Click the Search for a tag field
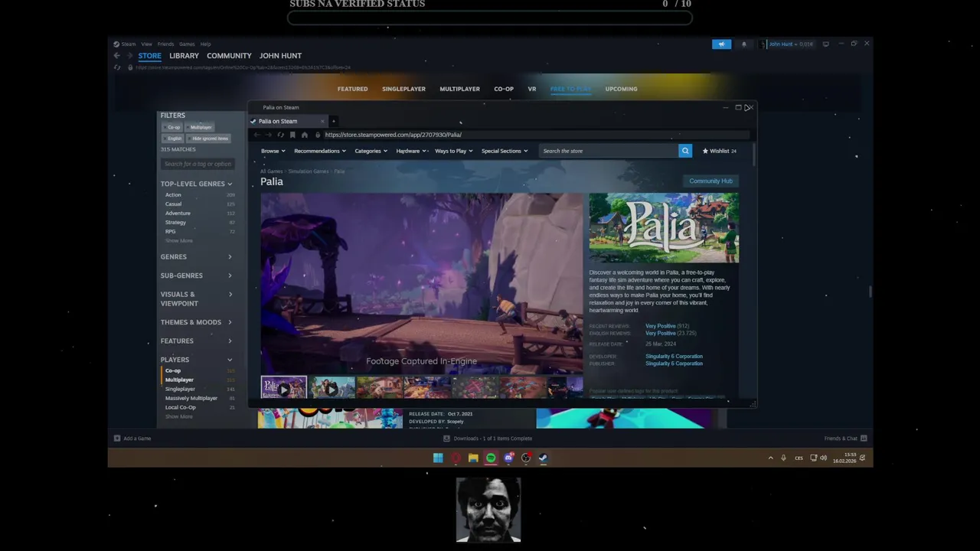Image resolution: width=980 pixels, height=551 pixels. [x=198, y=164]
